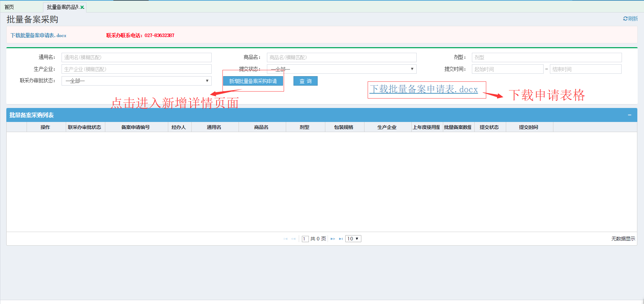Open the 提交状态 dropdown
The width and height of the screenshot is (644, 304).
[341, 69]
